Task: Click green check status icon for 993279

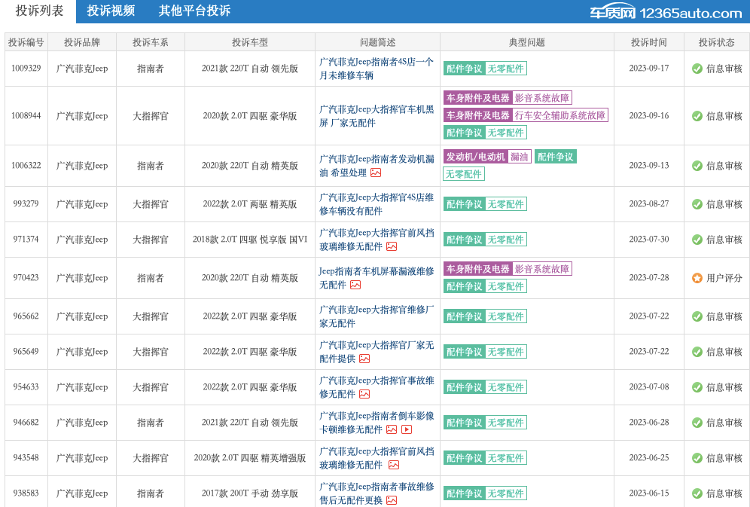Action: pos(697,204)
